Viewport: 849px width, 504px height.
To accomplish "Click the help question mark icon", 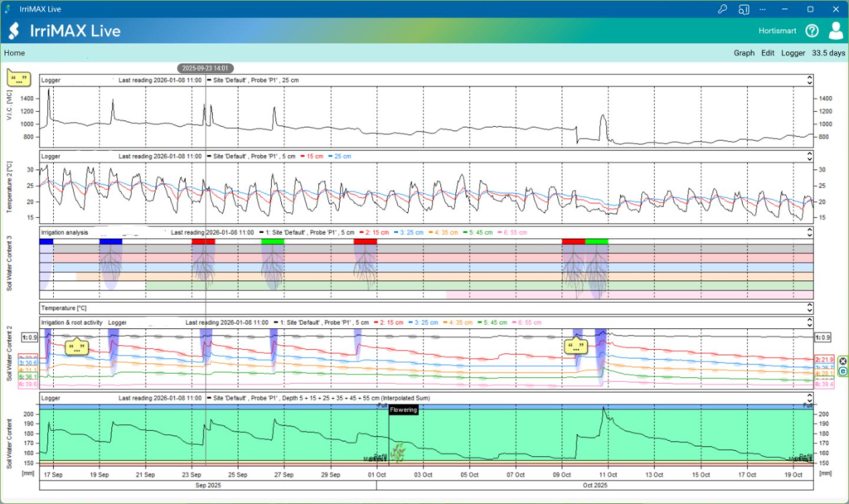I will [x=812, y=31].
